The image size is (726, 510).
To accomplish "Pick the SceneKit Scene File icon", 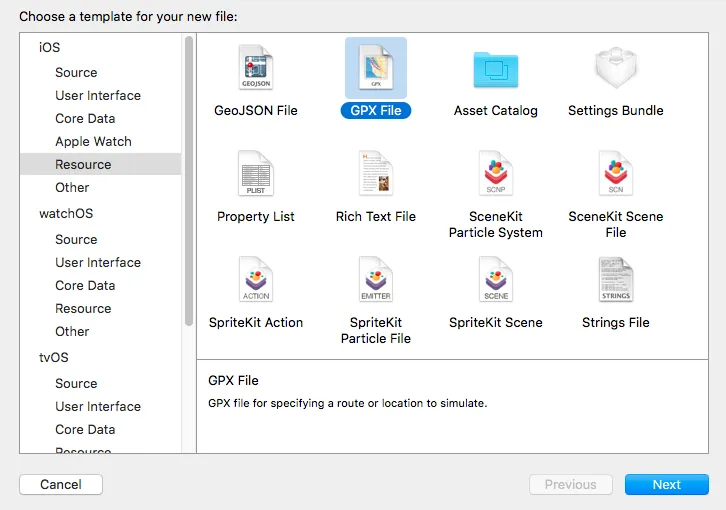I will click(616, 174).
